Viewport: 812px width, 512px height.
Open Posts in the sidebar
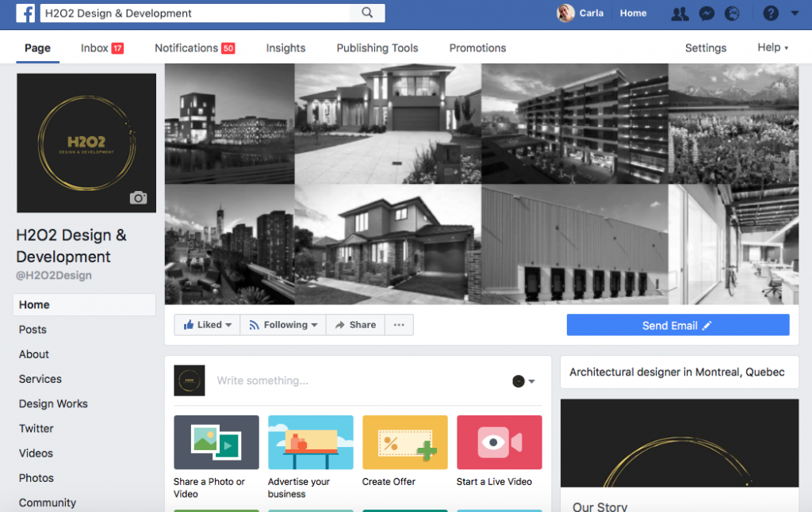(33, 330)
